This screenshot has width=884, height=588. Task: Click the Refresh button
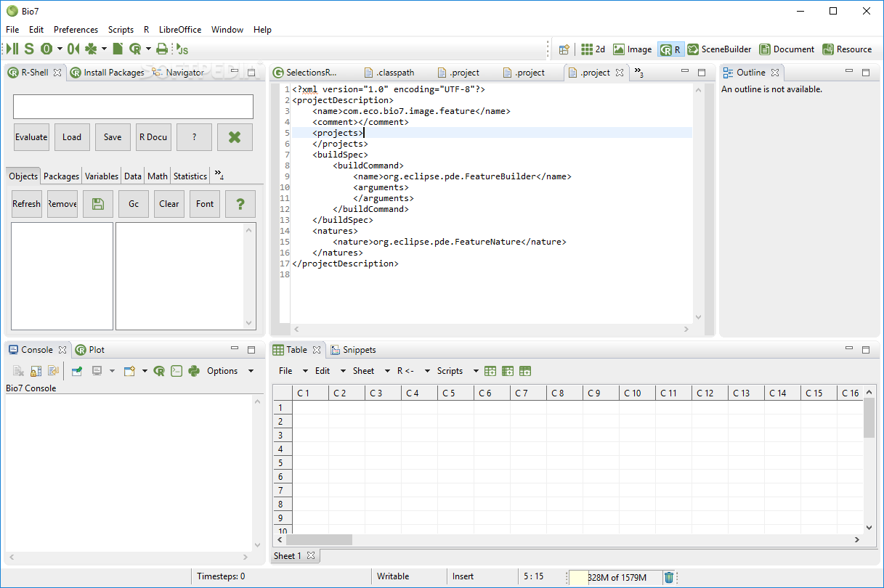click(x=27, y=204)
